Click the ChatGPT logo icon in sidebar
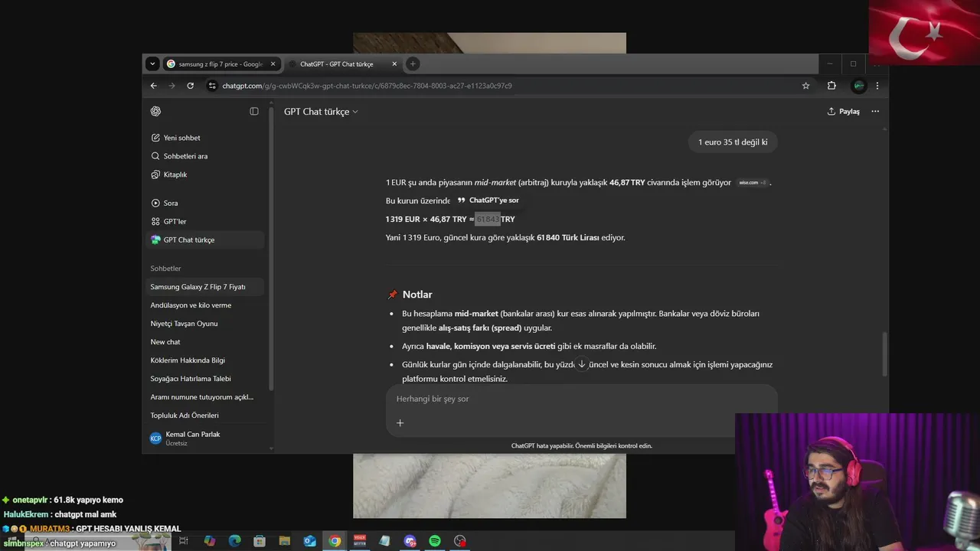The width and height of the screenshot is (980, 551). 155,111
